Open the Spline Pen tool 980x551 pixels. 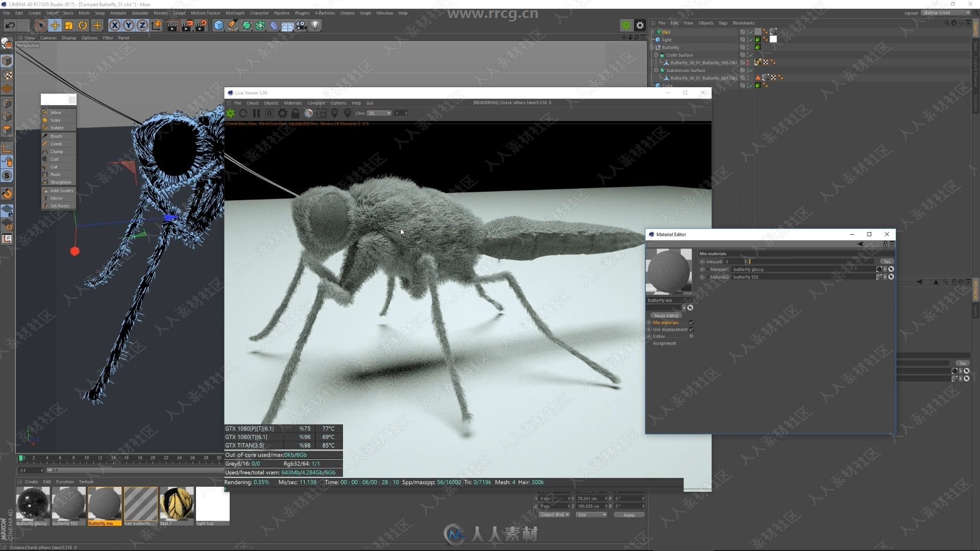[232, 25]
